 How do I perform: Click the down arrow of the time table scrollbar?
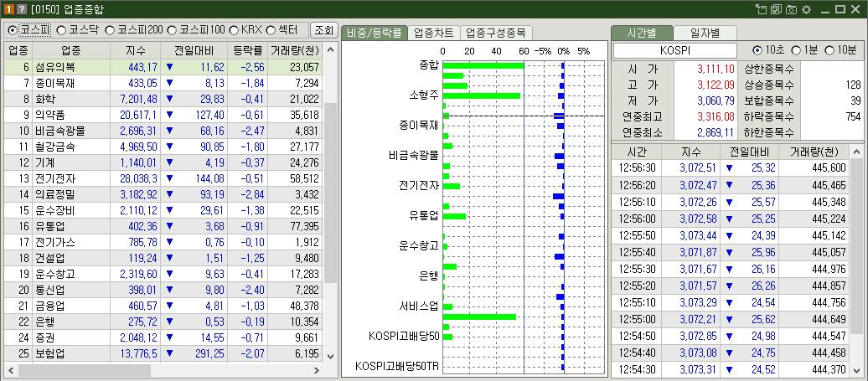tap(855, 370)
